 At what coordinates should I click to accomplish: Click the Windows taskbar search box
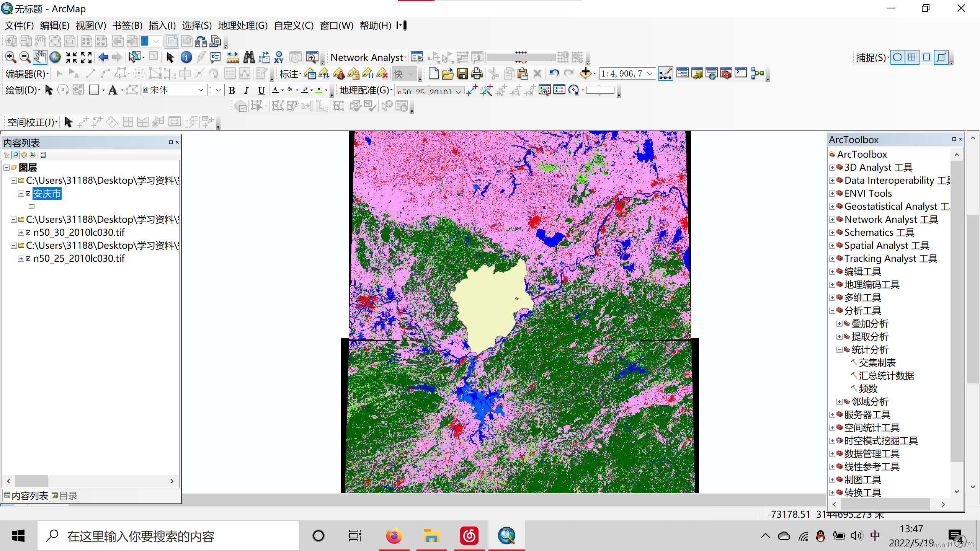point(168,536)
